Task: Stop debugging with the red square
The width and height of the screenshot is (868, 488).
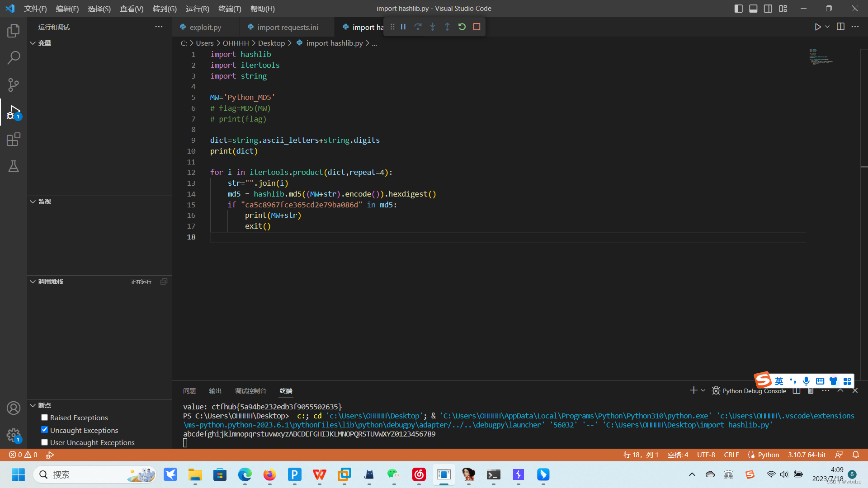Action: tap(476, 27)
